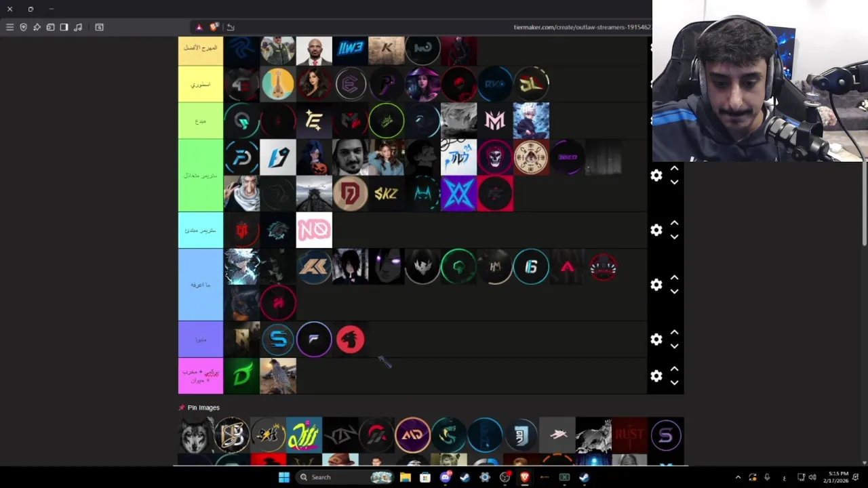
Task: Open Discord from the taskbar
Action: (445, 477)
